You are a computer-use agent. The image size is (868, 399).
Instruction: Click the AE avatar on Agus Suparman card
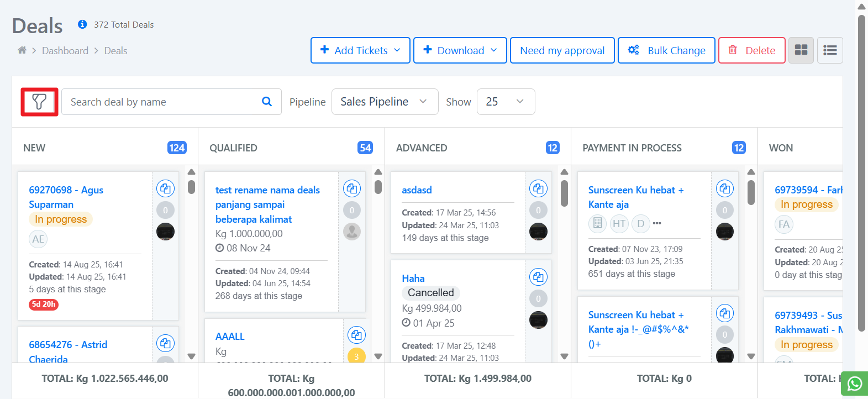38,239
